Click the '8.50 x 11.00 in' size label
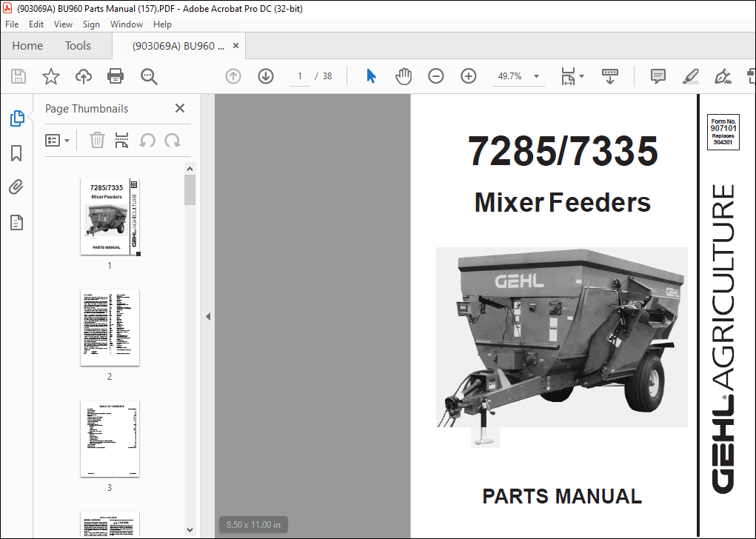The height and width of the screenshot is (539, 756). click(254, 524)
